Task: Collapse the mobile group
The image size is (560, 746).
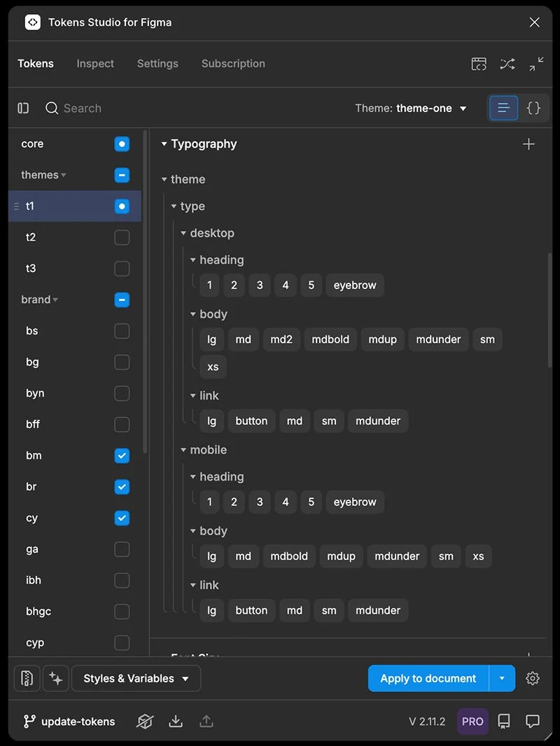Action: click(x=183, y=450)
